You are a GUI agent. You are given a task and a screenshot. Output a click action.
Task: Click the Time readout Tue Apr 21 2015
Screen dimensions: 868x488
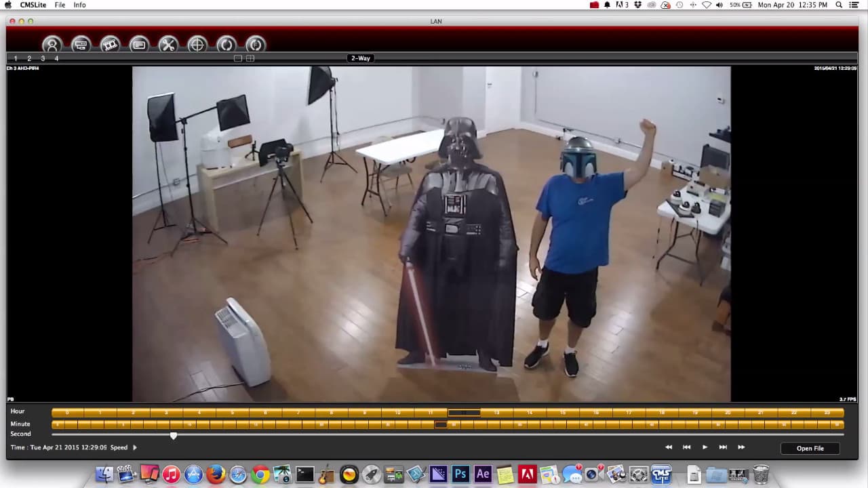coord(59,447)
